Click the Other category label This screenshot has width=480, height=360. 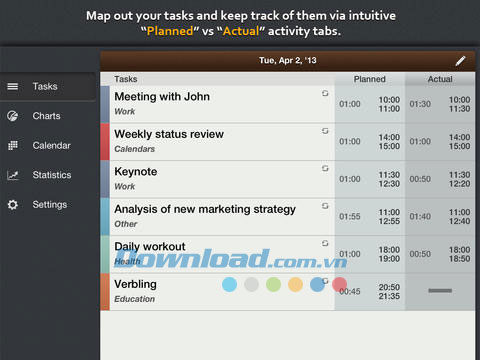(126, 224)
